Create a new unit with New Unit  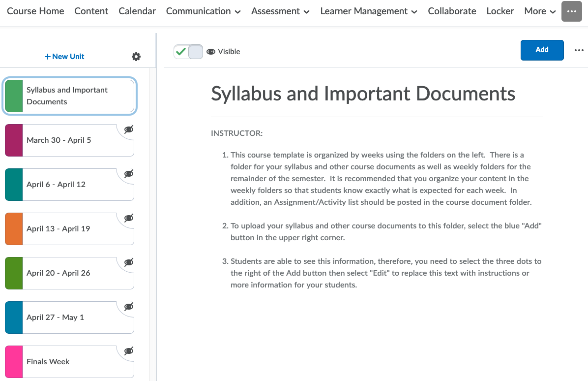(64, 57)
